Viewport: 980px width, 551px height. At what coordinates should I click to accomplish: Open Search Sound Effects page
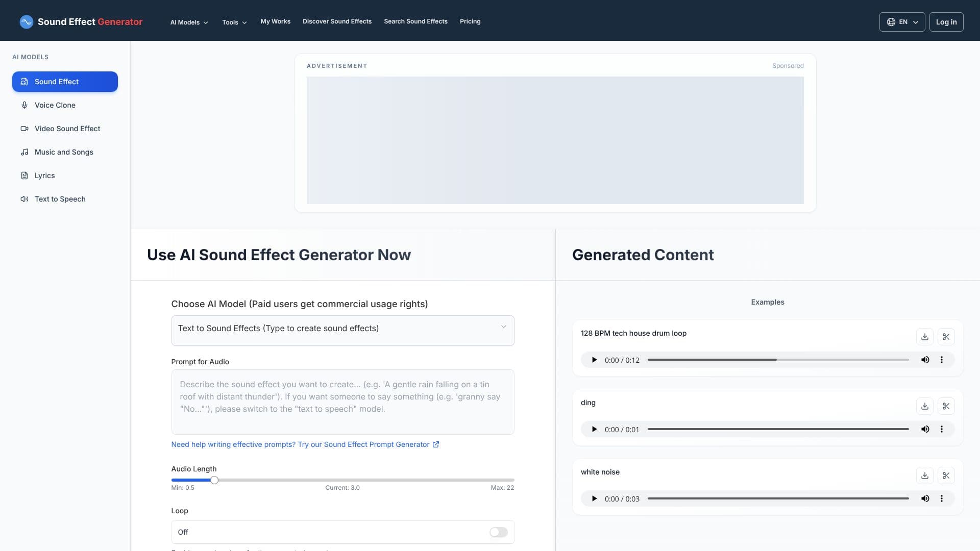(415, 21)
